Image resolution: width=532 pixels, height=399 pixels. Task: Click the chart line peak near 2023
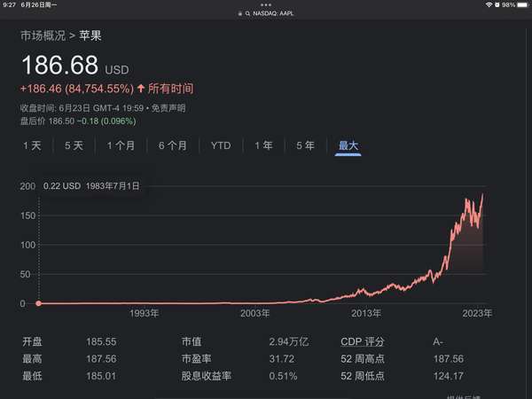(482, 194)
